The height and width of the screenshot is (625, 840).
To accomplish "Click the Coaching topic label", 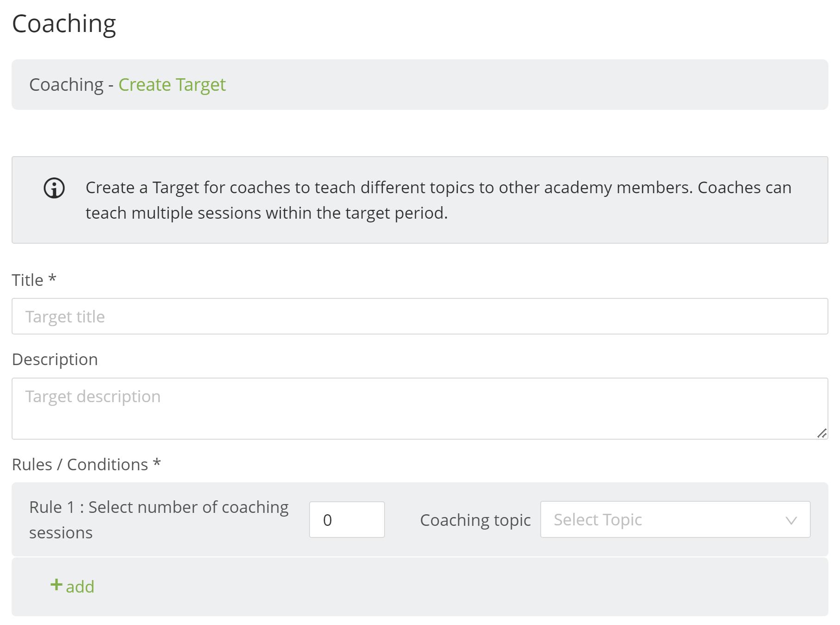I will tap(475, 520).
